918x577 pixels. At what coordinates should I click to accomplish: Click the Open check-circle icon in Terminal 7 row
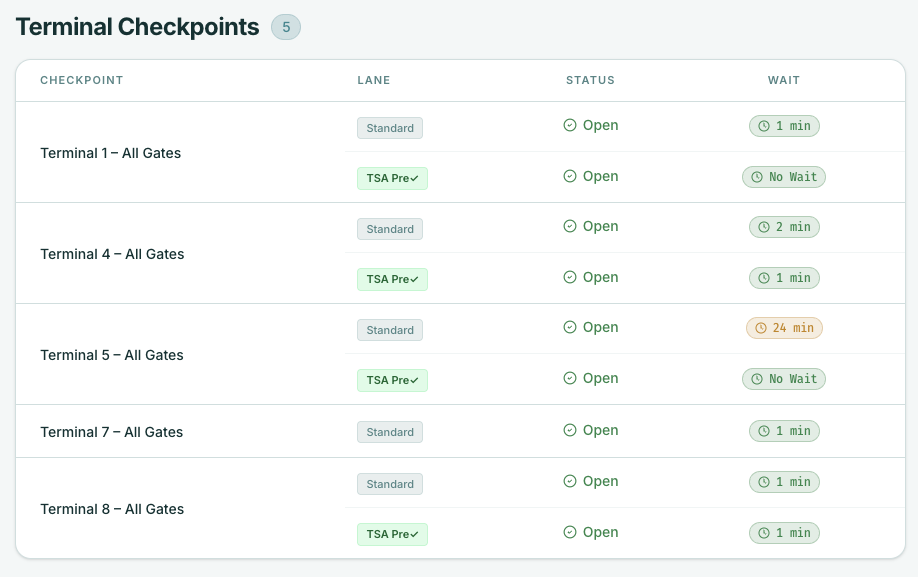coord(570,430)
